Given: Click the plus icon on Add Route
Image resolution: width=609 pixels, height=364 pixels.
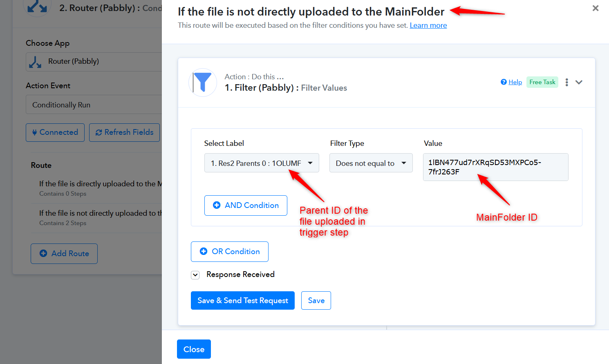Looking at the screenshot, I should (43, 253).
